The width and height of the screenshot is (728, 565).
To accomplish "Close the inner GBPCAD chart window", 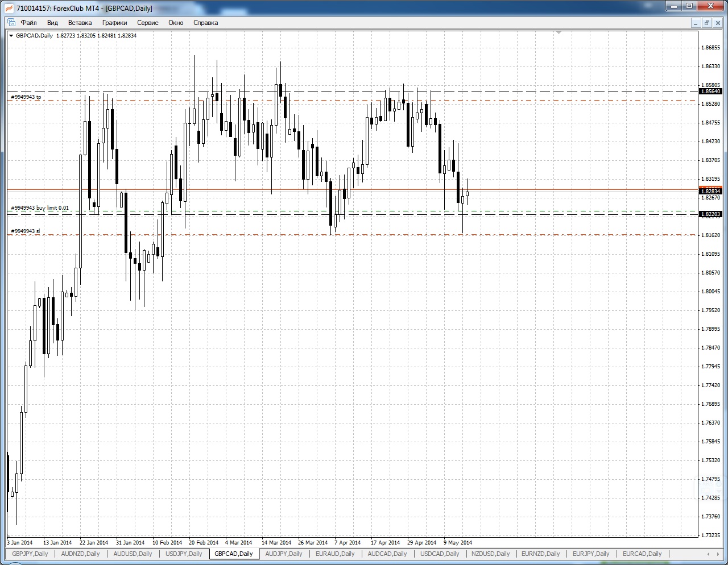I will [x=717, y=23].
